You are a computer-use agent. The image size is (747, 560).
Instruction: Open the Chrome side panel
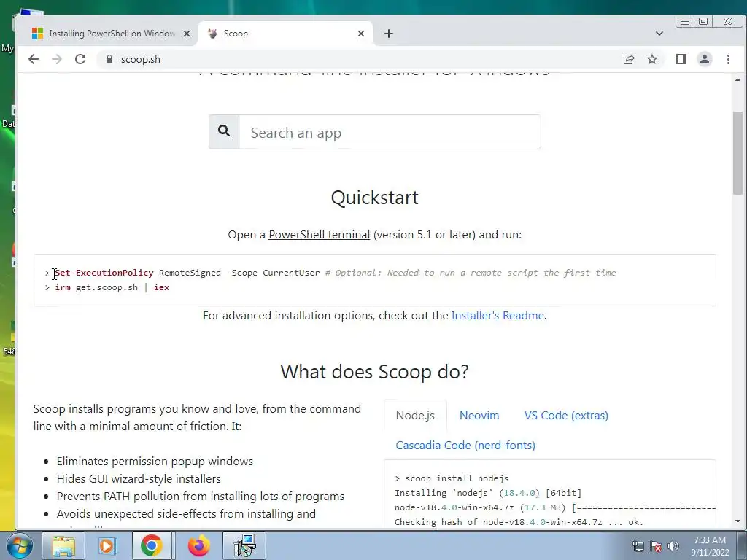(x=681, y=59)
